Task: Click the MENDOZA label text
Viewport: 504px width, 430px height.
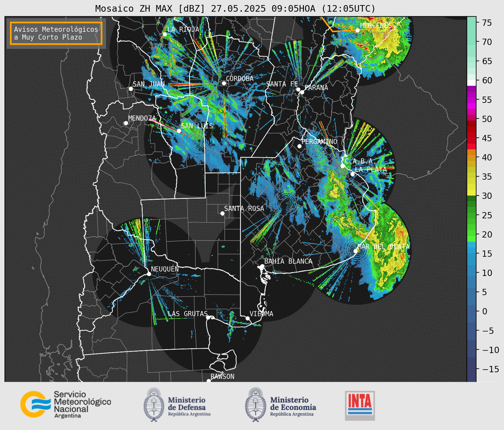Action: 142,118
